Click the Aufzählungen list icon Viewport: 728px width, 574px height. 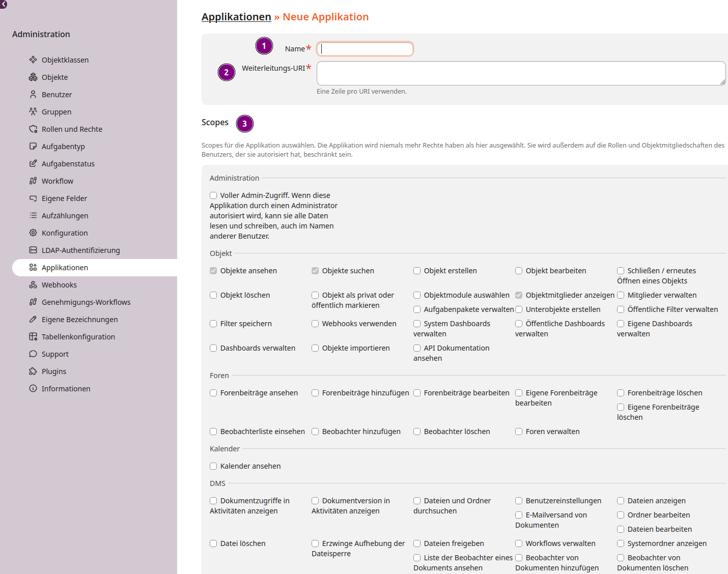click(x=33, y=215)
